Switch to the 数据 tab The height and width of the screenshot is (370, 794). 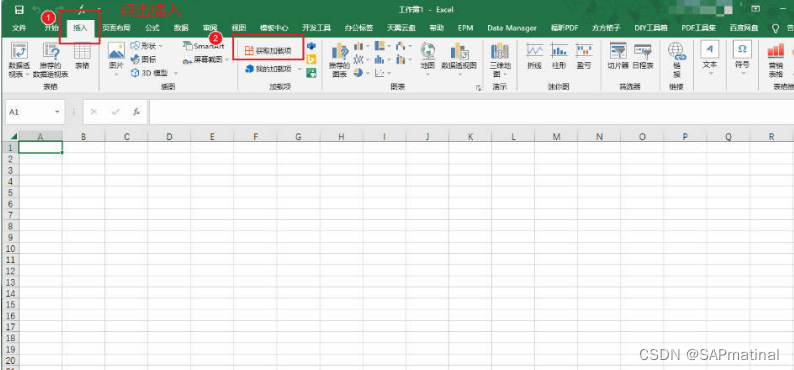tap(181, 28)
